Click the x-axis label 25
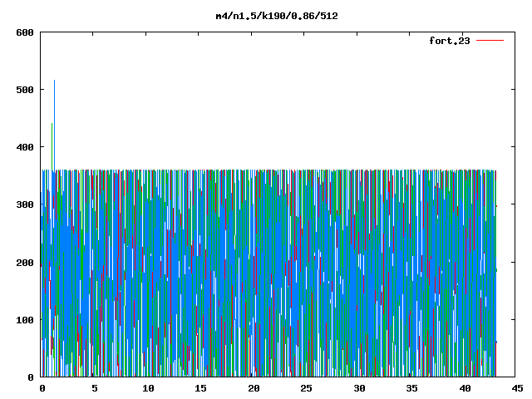Screen dimensions: 532x399 307,388
